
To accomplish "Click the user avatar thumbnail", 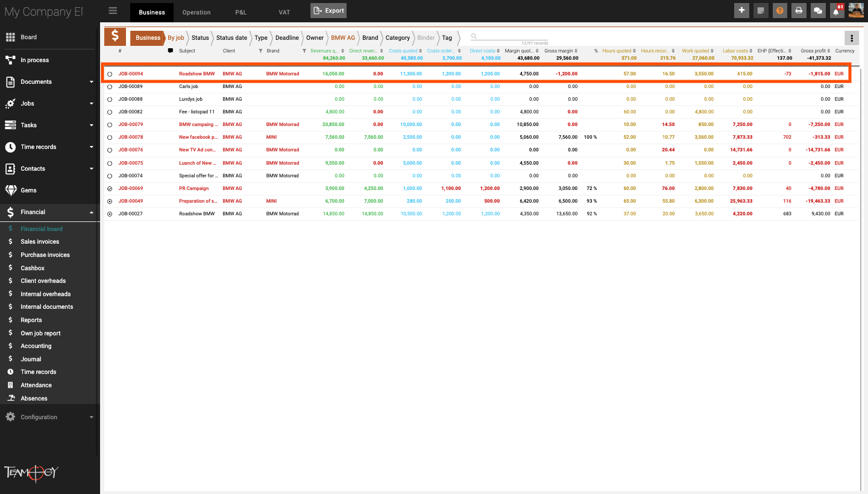I will click(x=856, y=10).
